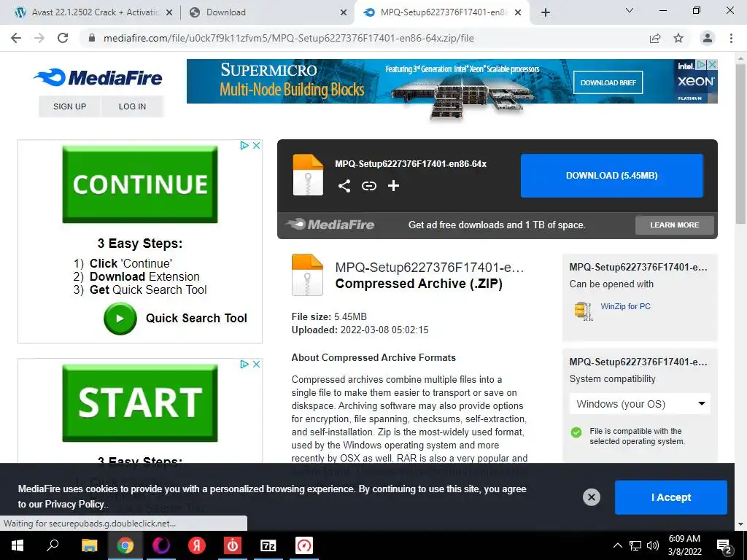Click the network tray icon

635,545
